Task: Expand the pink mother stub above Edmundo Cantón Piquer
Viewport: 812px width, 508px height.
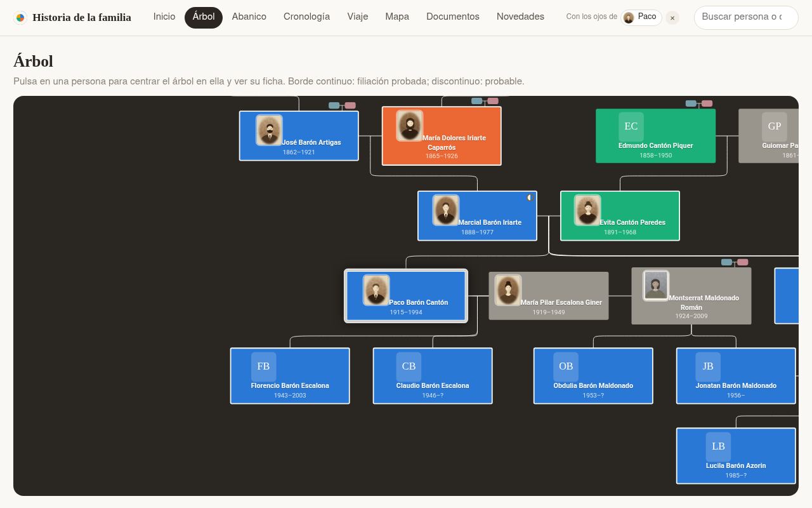Action: tap(707, 104)
